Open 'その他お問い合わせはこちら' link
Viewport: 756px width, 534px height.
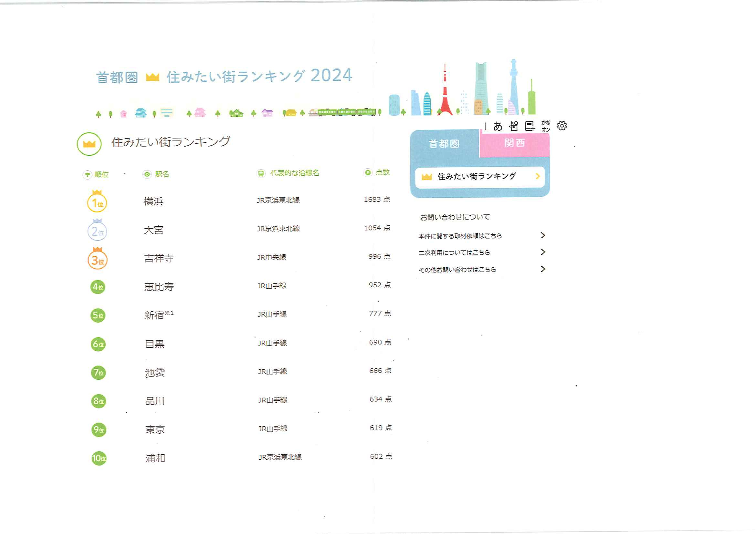[457, 270]
